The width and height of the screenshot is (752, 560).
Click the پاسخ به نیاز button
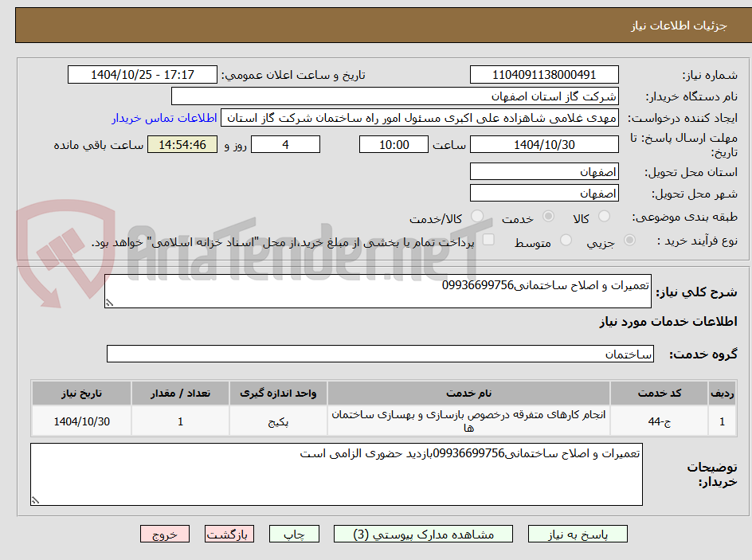[578, 534]
